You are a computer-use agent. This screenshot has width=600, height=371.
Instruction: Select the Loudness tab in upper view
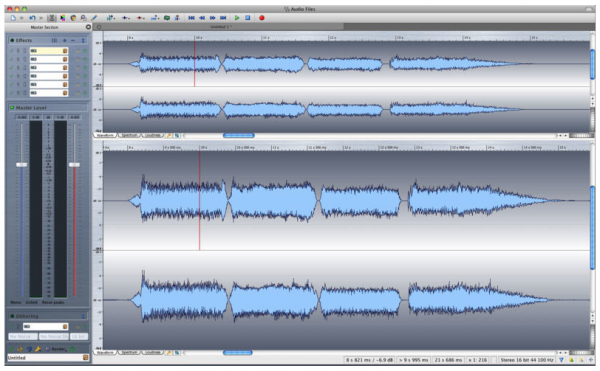pyautogui.click(x=153, y=135)
